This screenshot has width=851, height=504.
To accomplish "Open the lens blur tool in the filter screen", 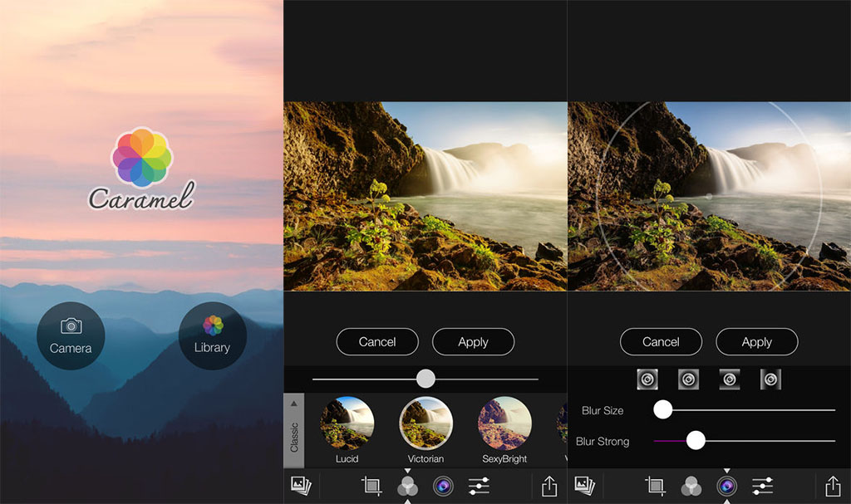I will click(443, 487).
